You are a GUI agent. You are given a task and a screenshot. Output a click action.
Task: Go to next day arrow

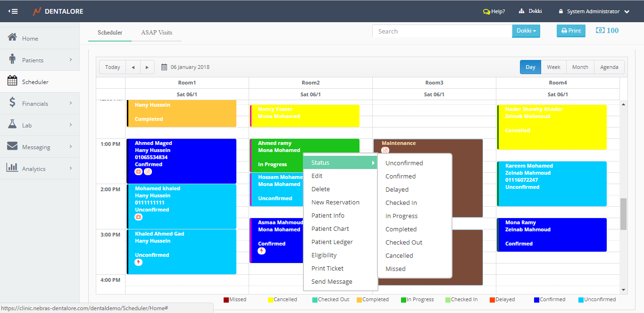(x=147, y=67)
